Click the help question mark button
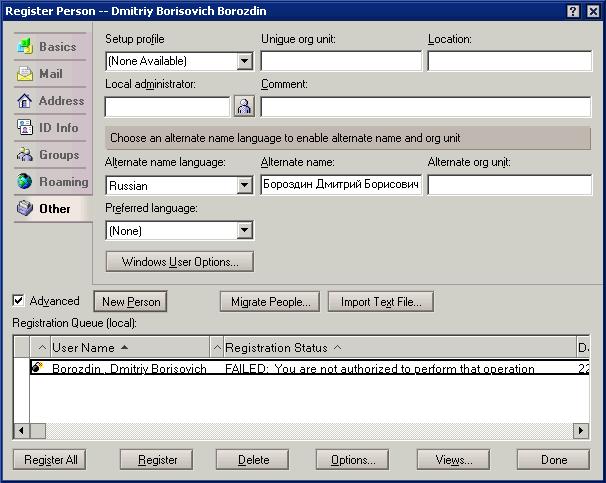 573,11
